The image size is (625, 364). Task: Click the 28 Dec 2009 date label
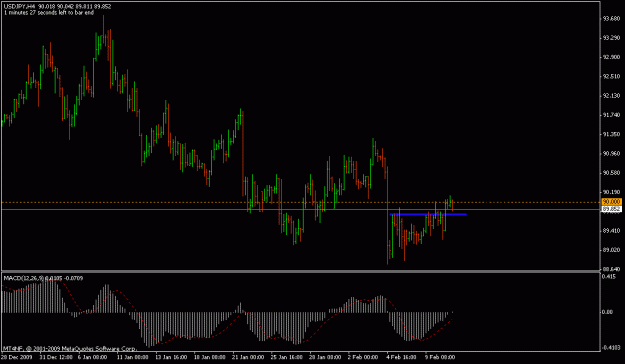pyautogui.click(x=16, y=357)
